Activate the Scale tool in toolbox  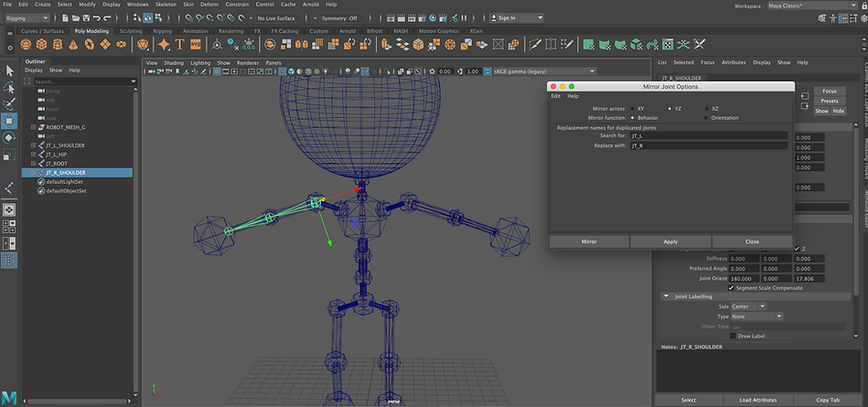point(9,155)
